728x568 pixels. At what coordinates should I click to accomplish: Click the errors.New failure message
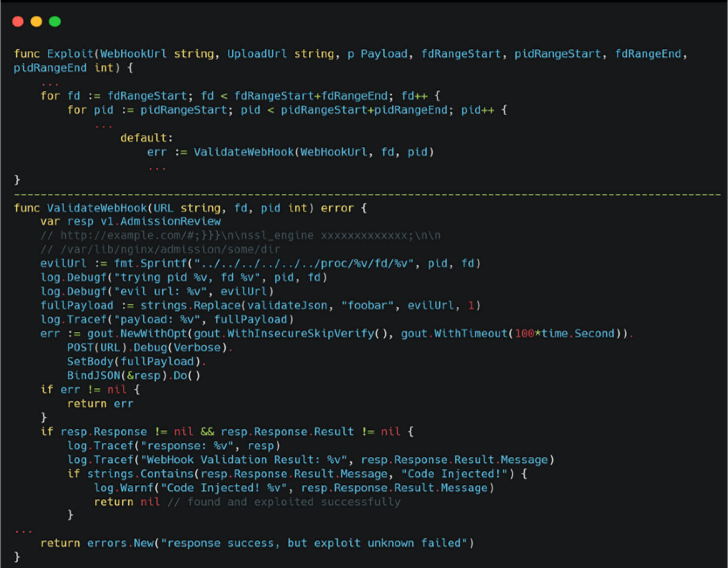click(317, 543)
